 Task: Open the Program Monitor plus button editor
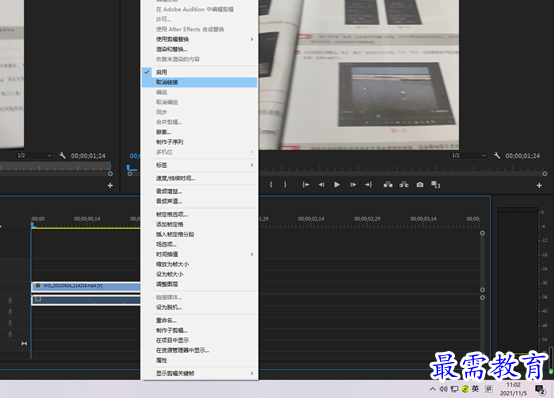(x=539, y=185)
